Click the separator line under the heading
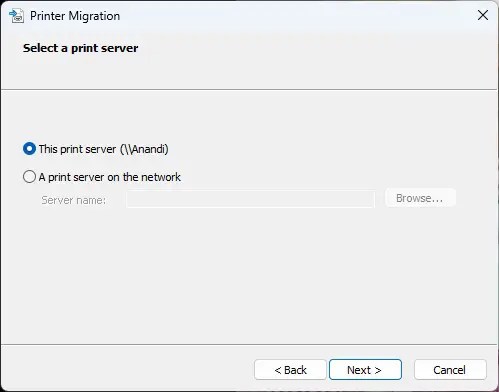 coord(249,89)
